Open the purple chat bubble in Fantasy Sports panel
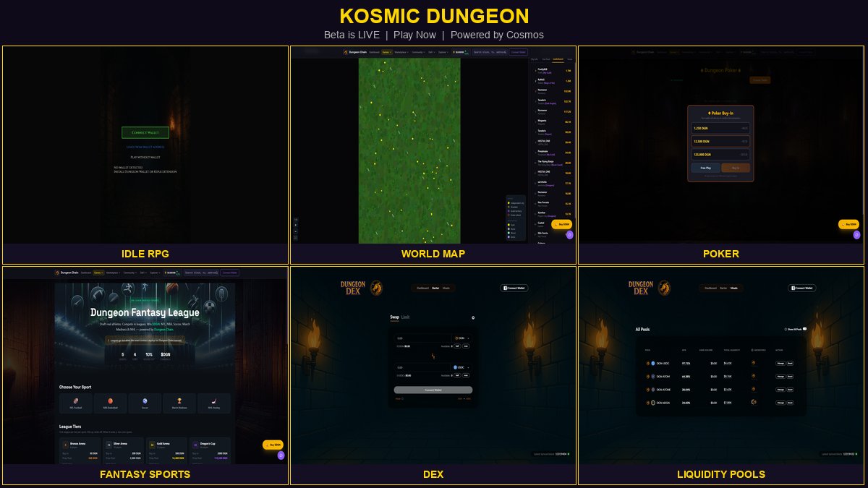The width and height of the screenshot is (868, 488). coord(281,455)
